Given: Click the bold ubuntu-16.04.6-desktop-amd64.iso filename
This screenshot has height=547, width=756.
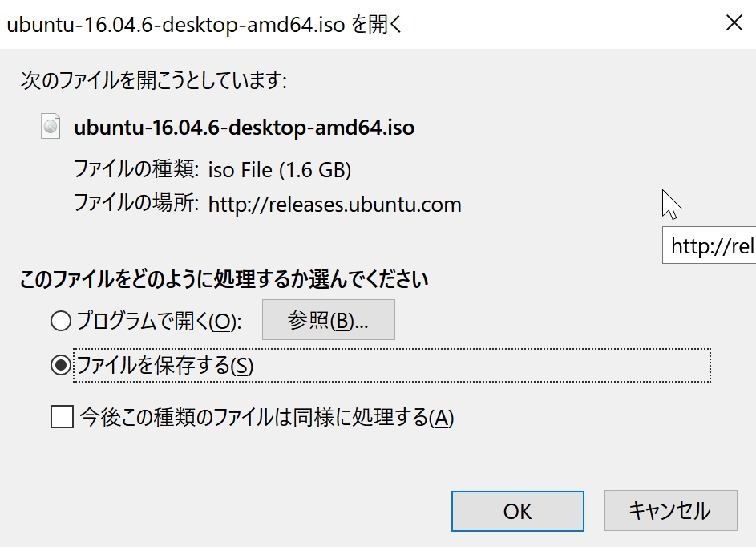Looking at the screenshot, I should [x=244, y=128].
